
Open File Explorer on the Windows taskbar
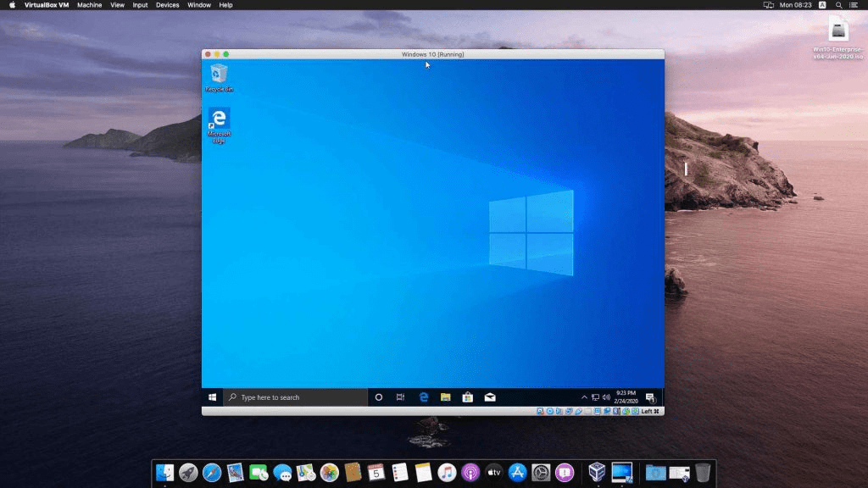pyautogui.click(x=445, y=396)
